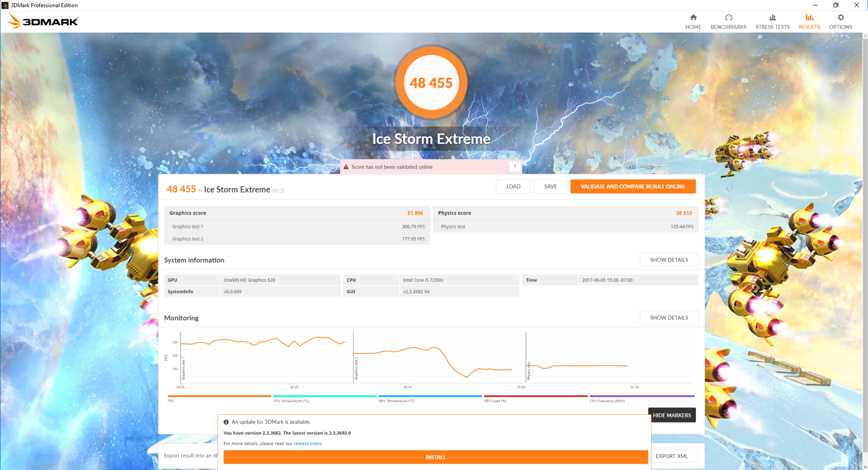This screenshot has height=470, width=868.
Task: Restore down the 3DMark window
Action: [x=836, y=5]
